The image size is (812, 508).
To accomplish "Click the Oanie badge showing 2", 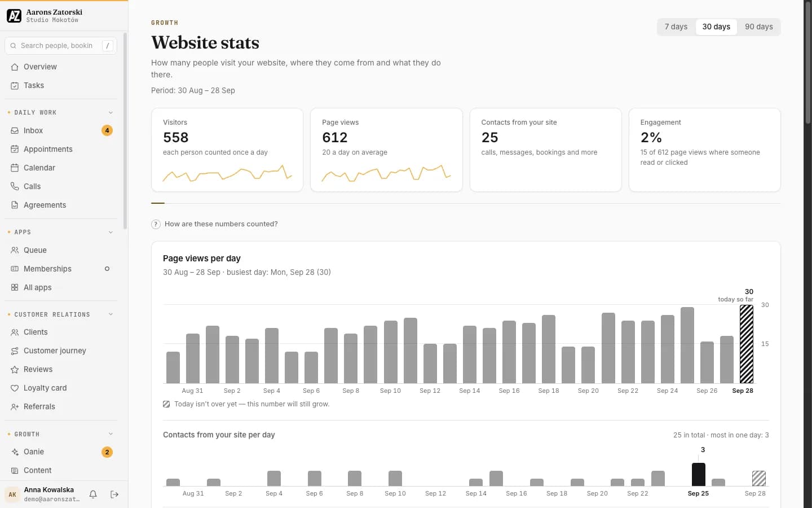I will tap(107, 452).
